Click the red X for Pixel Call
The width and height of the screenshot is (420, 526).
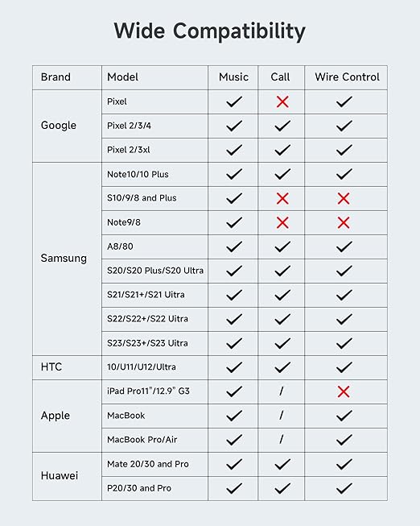point(282,101)
